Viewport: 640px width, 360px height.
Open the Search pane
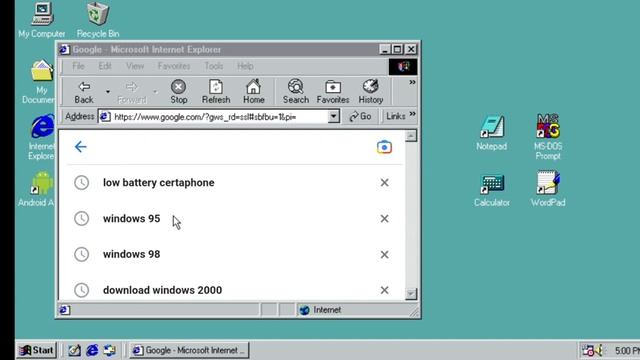296,92
